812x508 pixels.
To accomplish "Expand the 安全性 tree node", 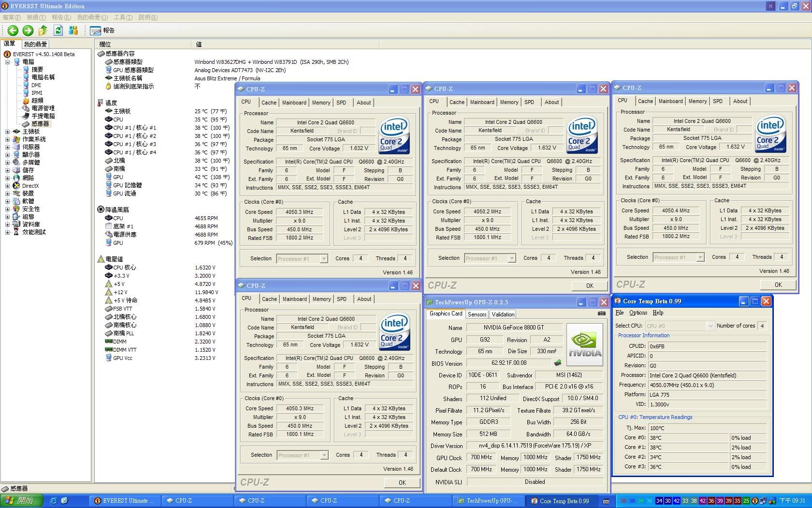I will [x=7, y=209].
